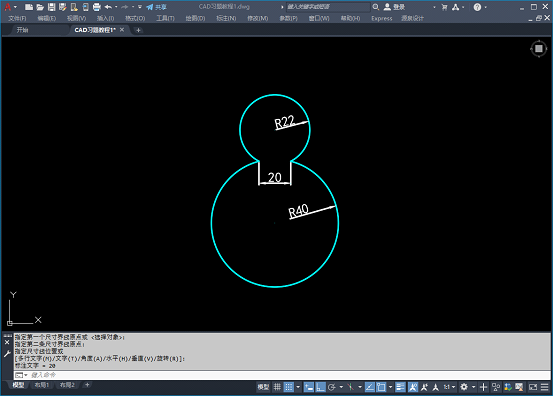Toggle annotation objects visibility
Image resolution: width=553 pixels, height=396 pixels.
click(x=413, y=387)
